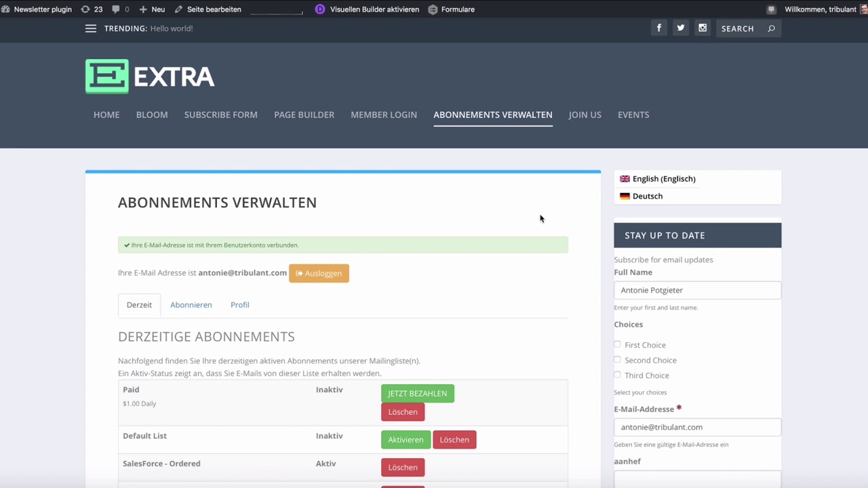This screenshot has height=488, width=868.
Task: Open the SUBSCRIBE FORM menu item
Action: 221,115
